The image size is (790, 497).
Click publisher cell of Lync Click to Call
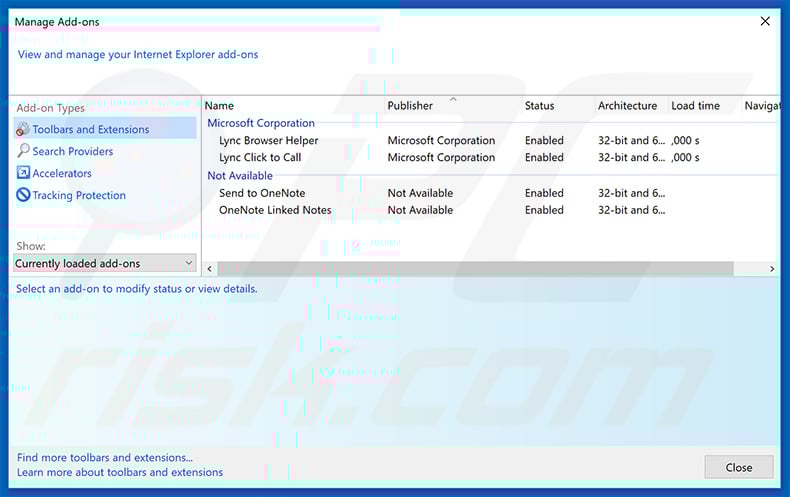tap(441, 157)
